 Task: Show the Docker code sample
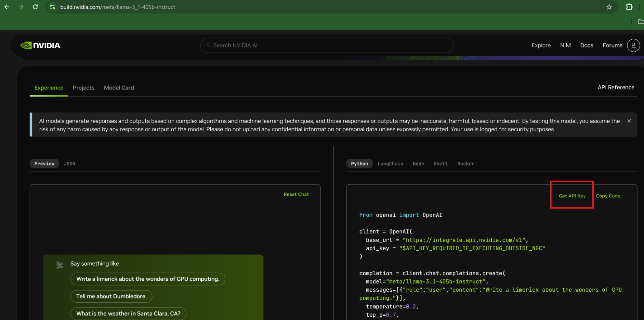pyautogui.click(x=466, y=164)
